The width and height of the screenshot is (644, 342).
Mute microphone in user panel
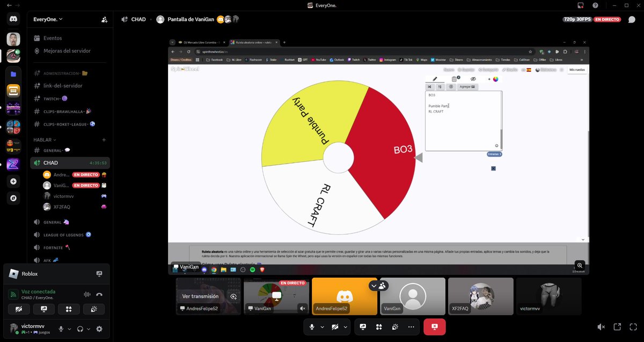(x=61, y=329)
